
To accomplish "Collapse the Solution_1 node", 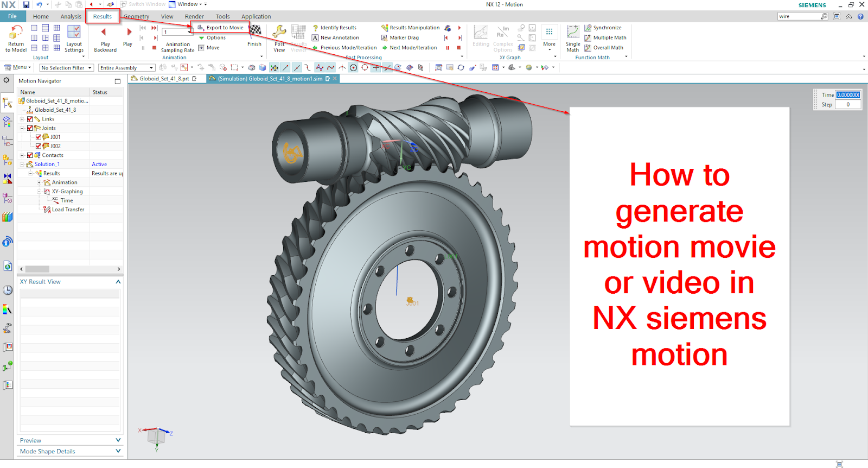I will (22, 165).
